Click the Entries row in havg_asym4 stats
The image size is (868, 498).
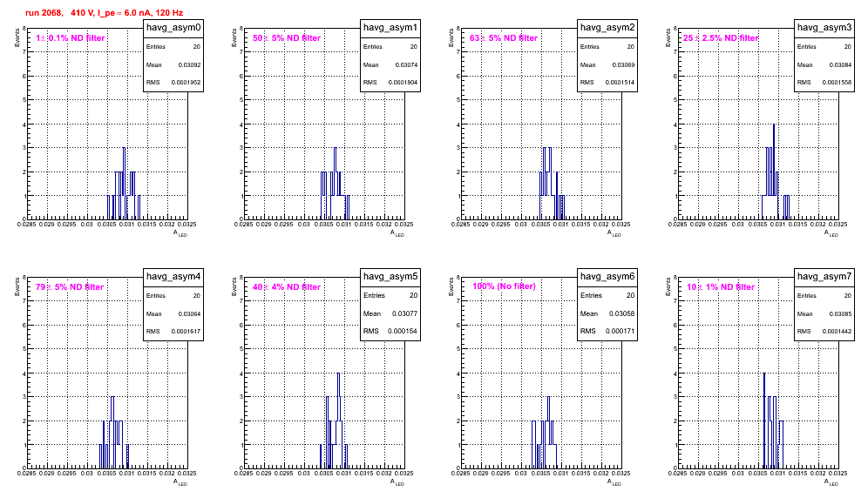[x=173, y=296]
